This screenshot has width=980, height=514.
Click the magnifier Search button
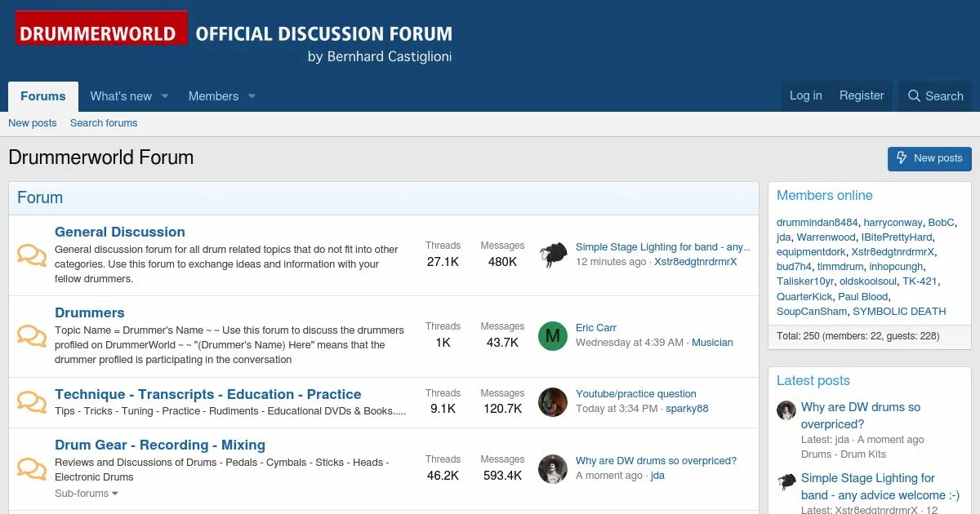935,96
